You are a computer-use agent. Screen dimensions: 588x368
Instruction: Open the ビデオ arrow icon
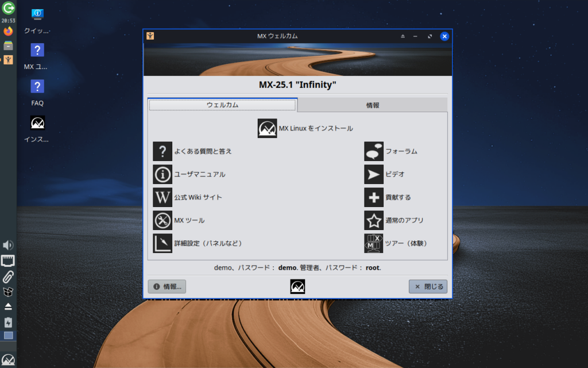click(x=374, y=174)
